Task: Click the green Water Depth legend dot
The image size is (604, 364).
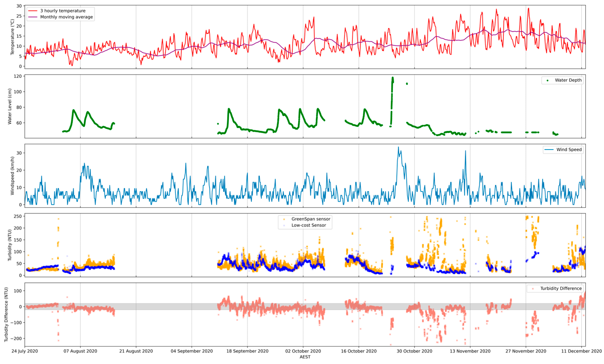Action: pyautogui.click(x=547, y=80)
